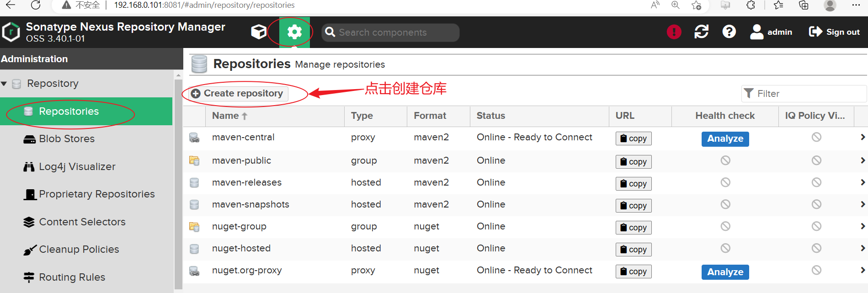
Task: Click the Health check column header
Action: pyautogui.click(x=725, y=116)
